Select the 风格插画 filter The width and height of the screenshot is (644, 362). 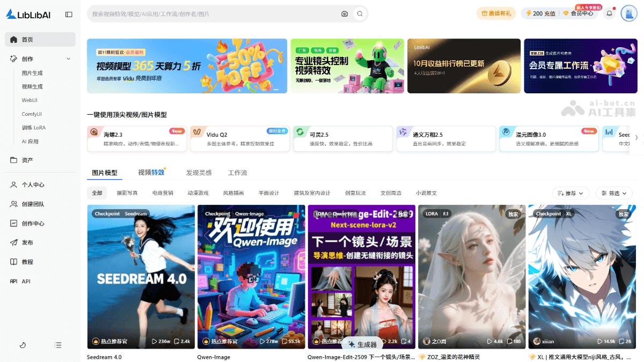[234, 192]
